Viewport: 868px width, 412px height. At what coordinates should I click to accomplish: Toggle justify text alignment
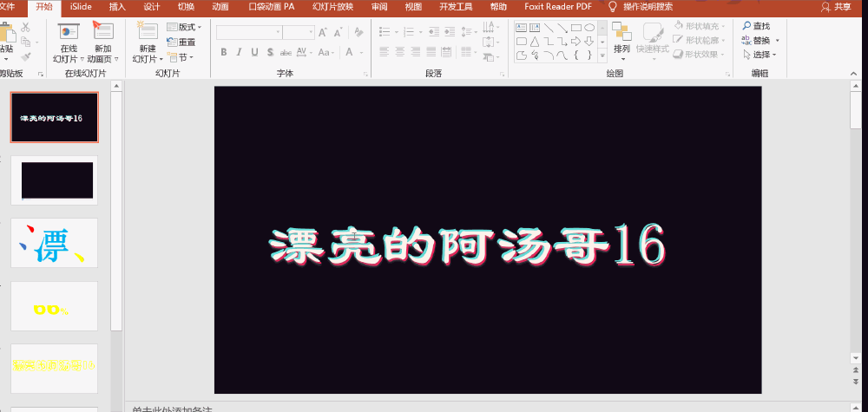pyautogui.click(x=431, y=52)
